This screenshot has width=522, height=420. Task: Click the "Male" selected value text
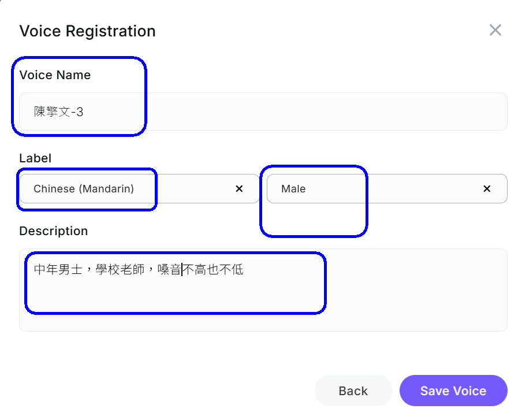point(293,189)
